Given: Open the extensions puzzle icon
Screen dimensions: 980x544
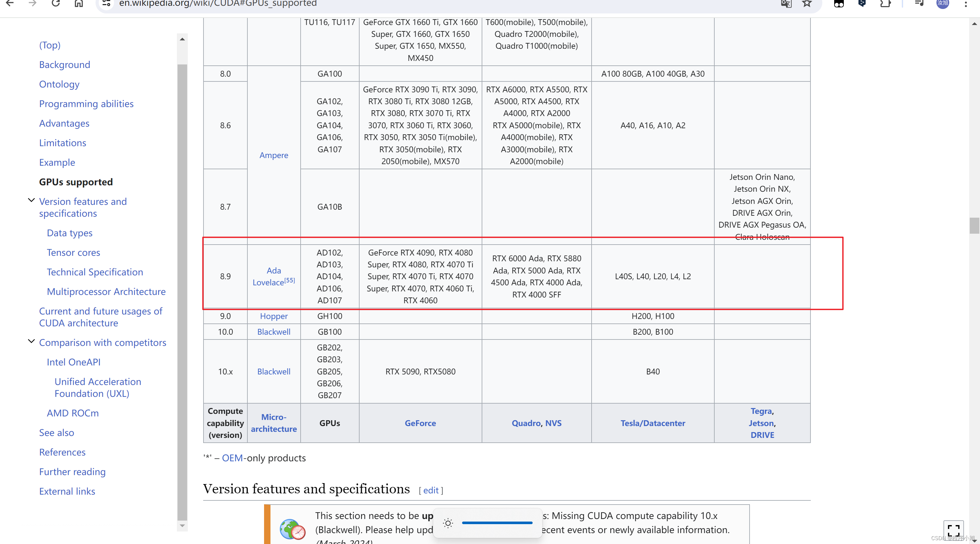Looking at the screenshot, I should pos(885,4).
